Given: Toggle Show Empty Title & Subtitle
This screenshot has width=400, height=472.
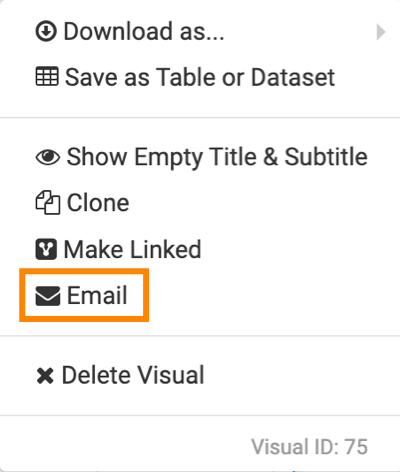Looking at the screenshot, I should tap(200, 157).
